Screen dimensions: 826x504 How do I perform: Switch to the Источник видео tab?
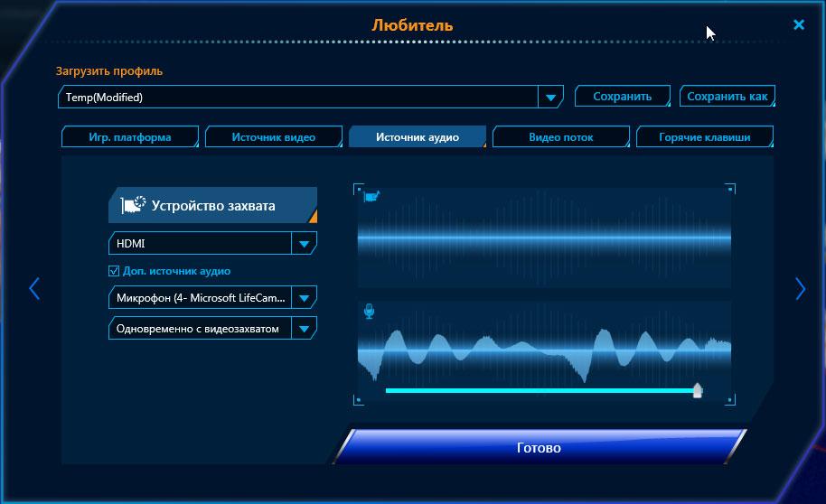tap(274, 137)
